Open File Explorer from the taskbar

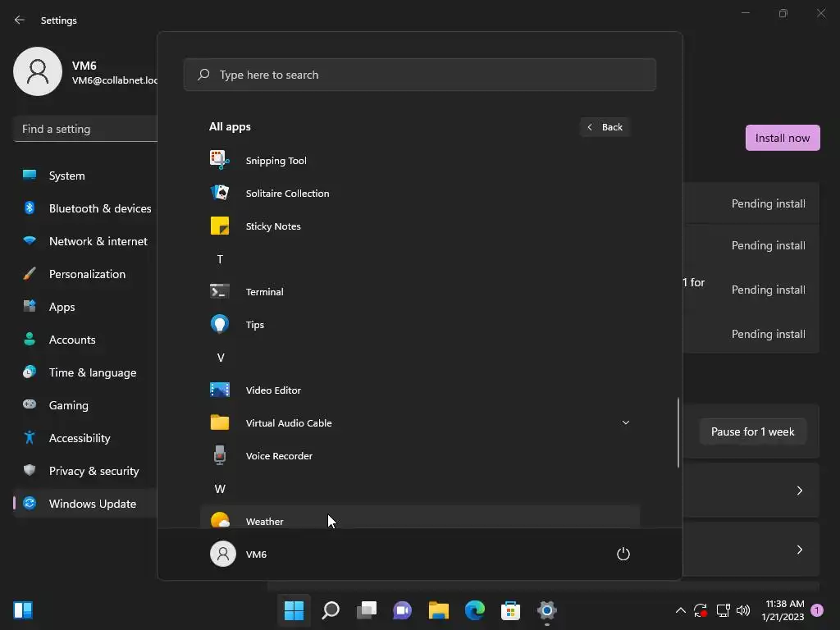pos(438,610)
